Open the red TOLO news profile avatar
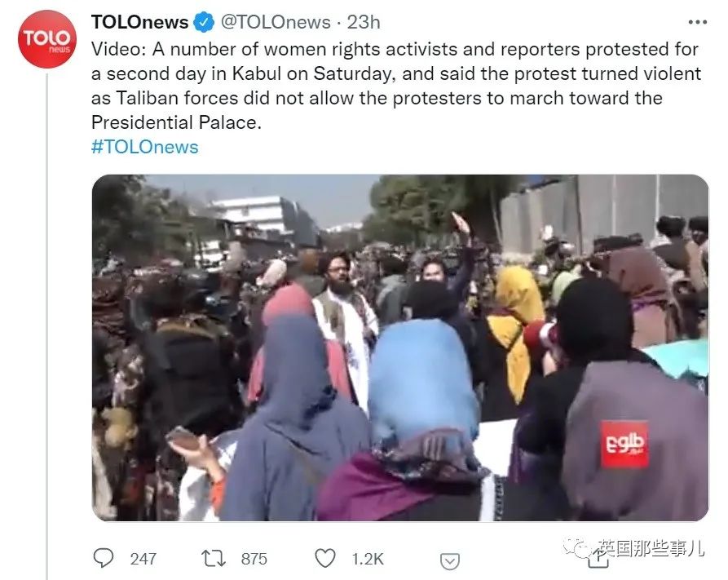Screen dimensions: 728x580 pyautogui.click(x=47, y=39)
